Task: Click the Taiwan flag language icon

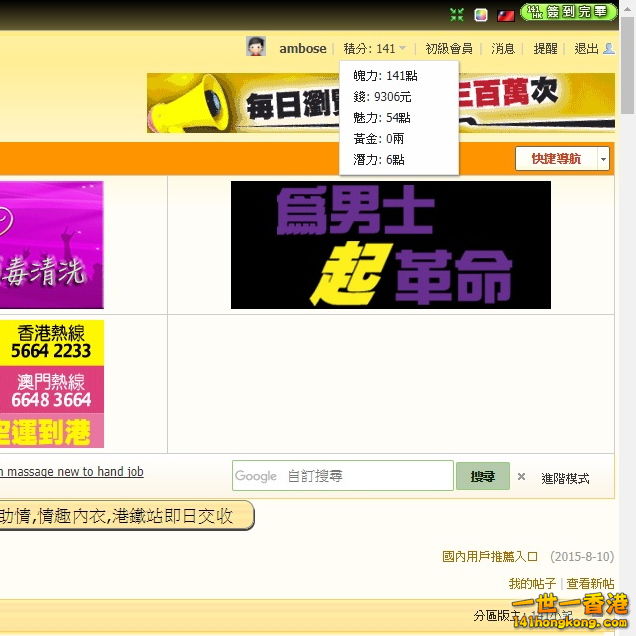Action: click(x=506, y=15)
